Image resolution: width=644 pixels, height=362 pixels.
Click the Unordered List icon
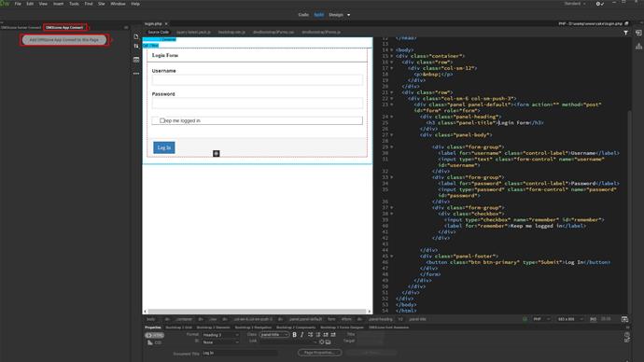click(311, 335)
